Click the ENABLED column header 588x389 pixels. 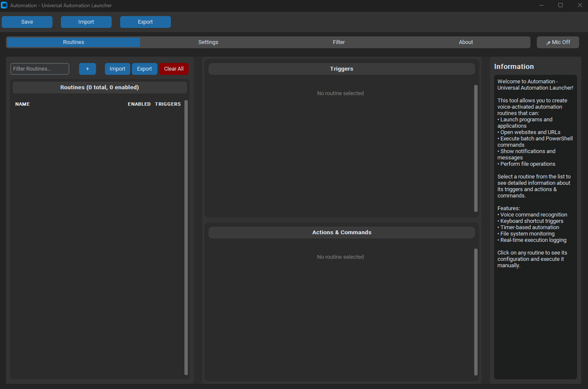[139, 104]
